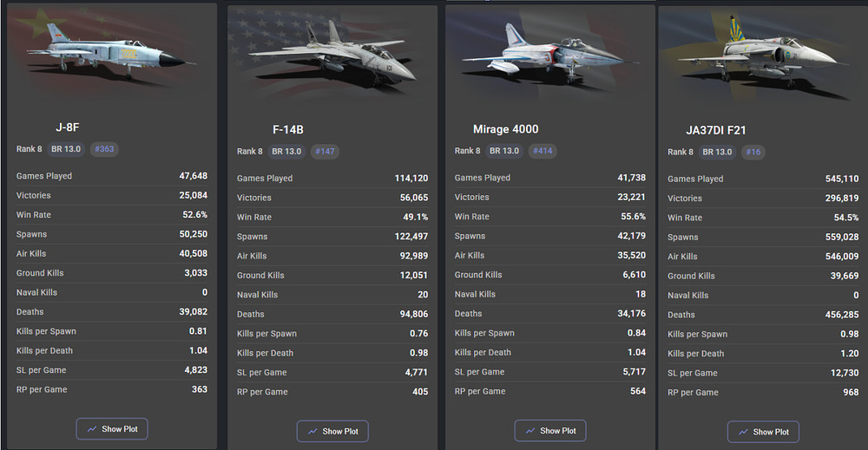Click the JA37DI F21 vehicle name
The height and width of the screenshot is (450, 868).
[716, 130]
